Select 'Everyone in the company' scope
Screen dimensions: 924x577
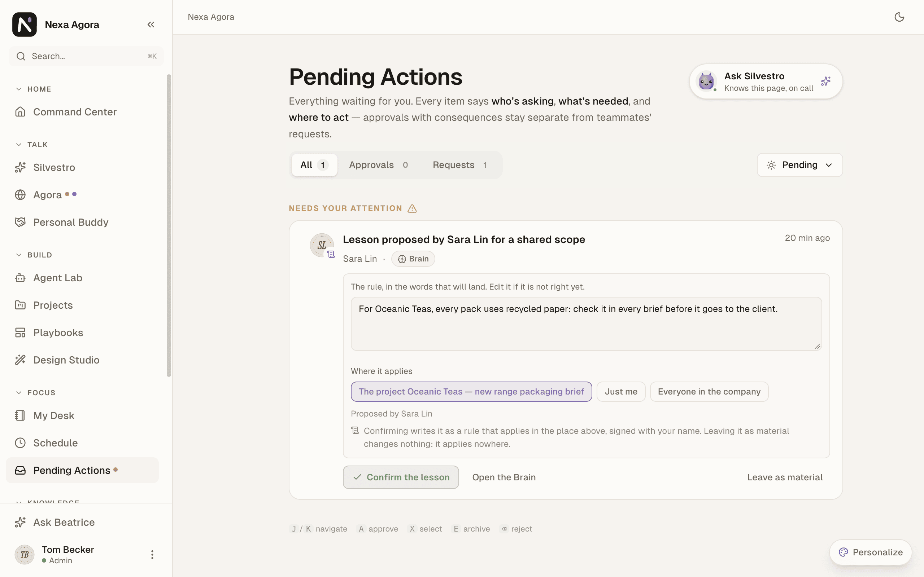709,392
